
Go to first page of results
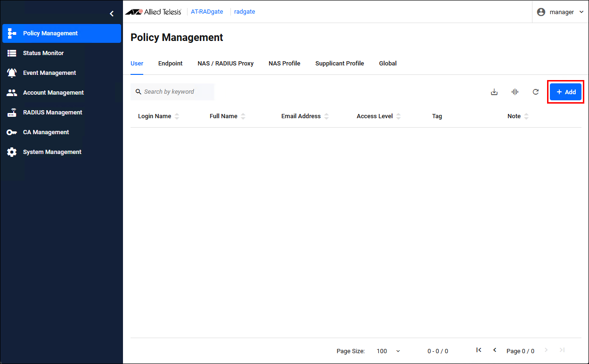click(479, 350)
